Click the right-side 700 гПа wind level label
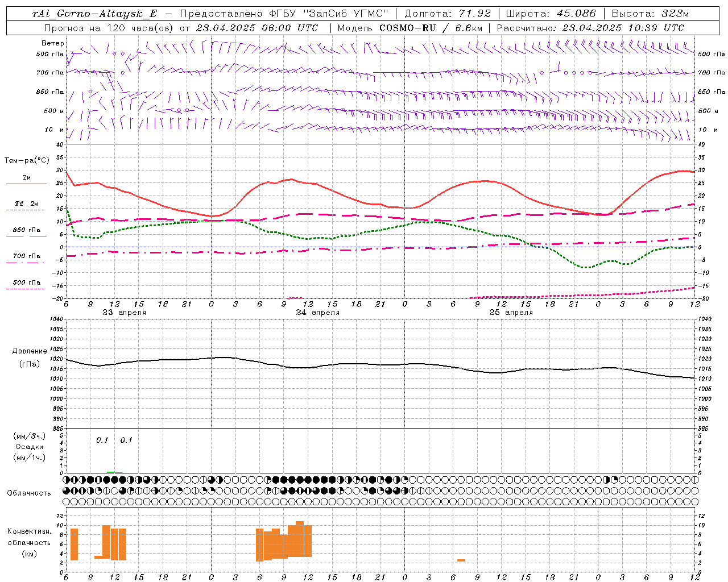 [x=712, y=73]
